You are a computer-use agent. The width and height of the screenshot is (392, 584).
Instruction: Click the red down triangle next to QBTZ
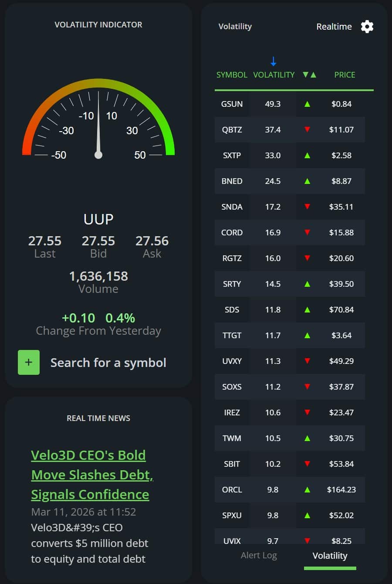[x=307, y=129]
